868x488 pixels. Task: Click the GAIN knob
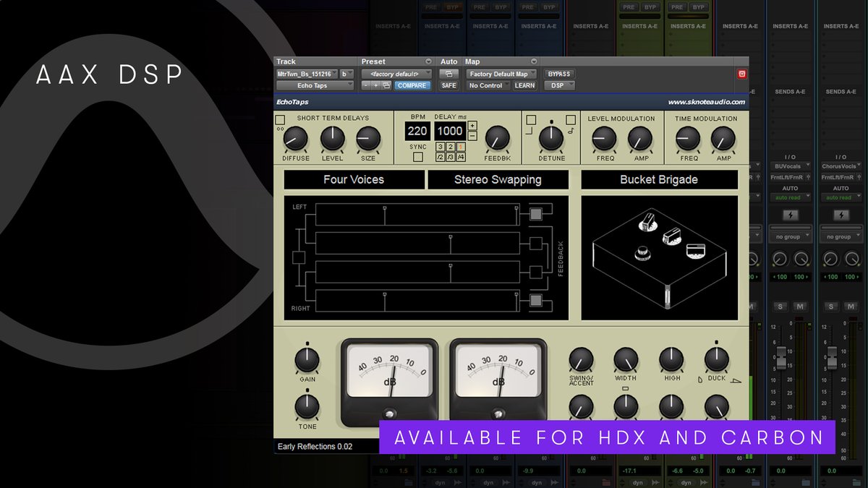pyautogui.click(x=307, y=360)
